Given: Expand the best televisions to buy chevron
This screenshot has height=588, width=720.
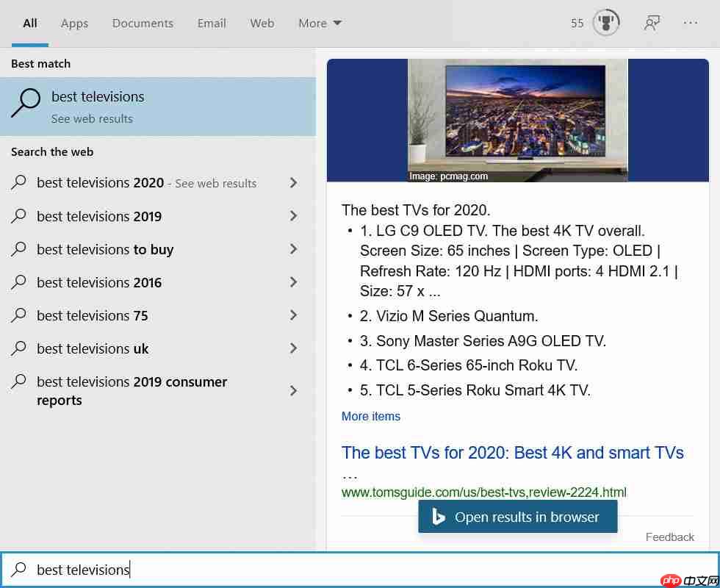Looking at the screenshot, I should 293,249.
